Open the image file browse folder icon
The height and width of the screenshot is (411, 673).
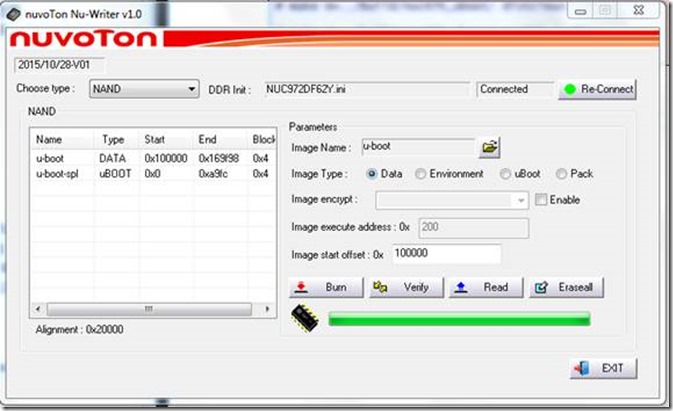click(x=489, y=148)
